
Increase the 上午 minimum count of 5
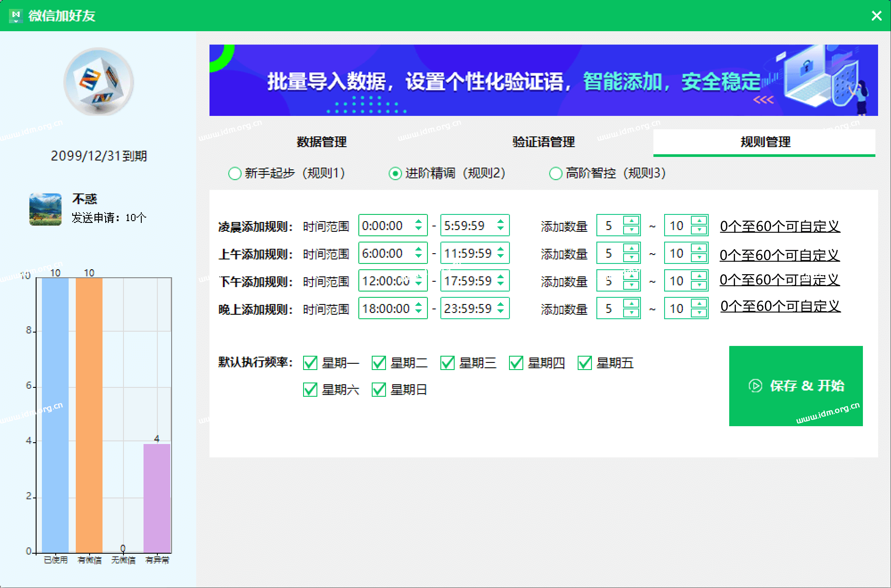631,248
